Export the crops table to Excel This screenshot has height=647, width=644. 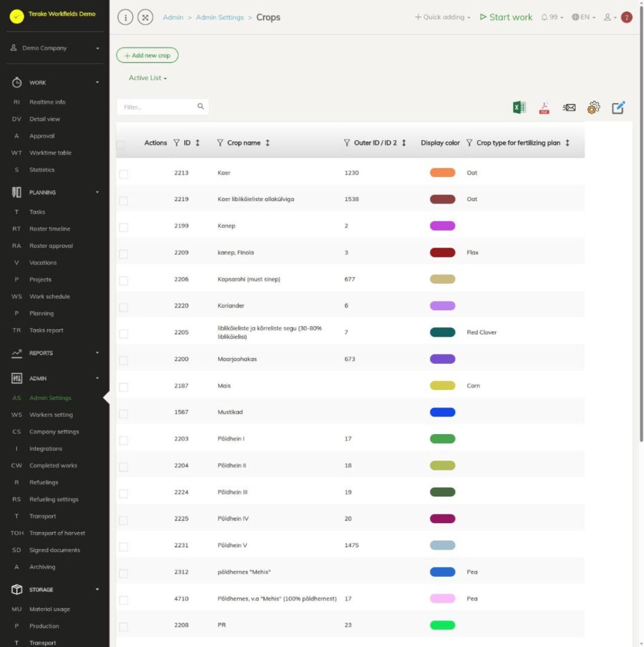point(519,107)
